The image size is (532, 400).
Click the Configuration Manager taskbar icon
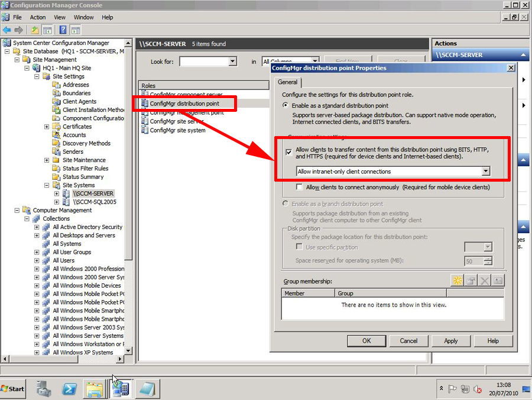[121, 389]
